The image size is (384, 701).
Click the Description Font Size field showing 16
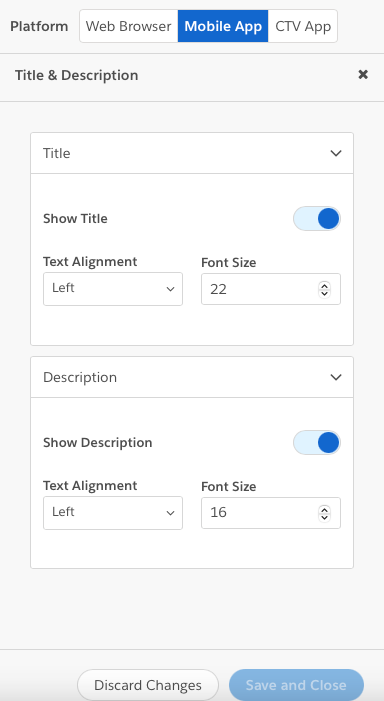[x=271, y=513]
